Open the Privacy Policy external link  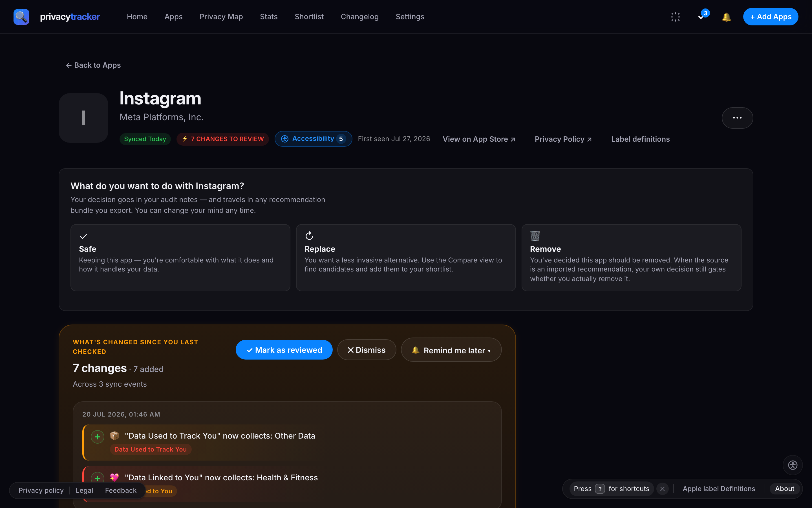tap(563, 139)
